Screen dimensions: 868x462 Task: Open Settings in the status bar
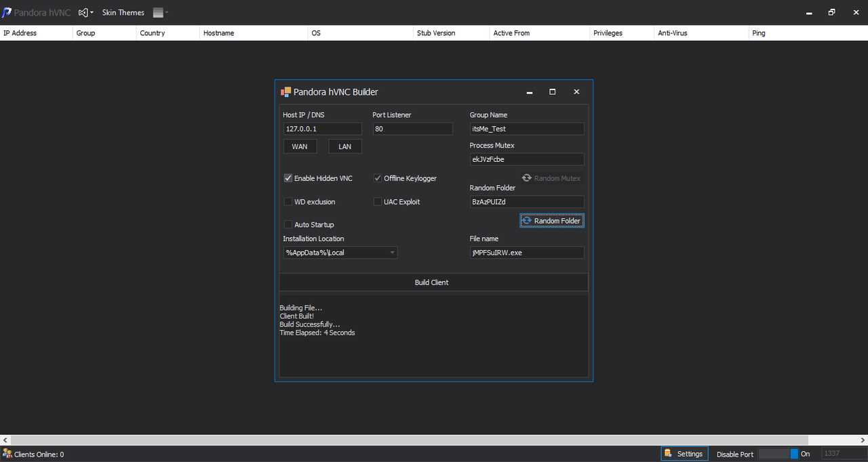[684, 454]
